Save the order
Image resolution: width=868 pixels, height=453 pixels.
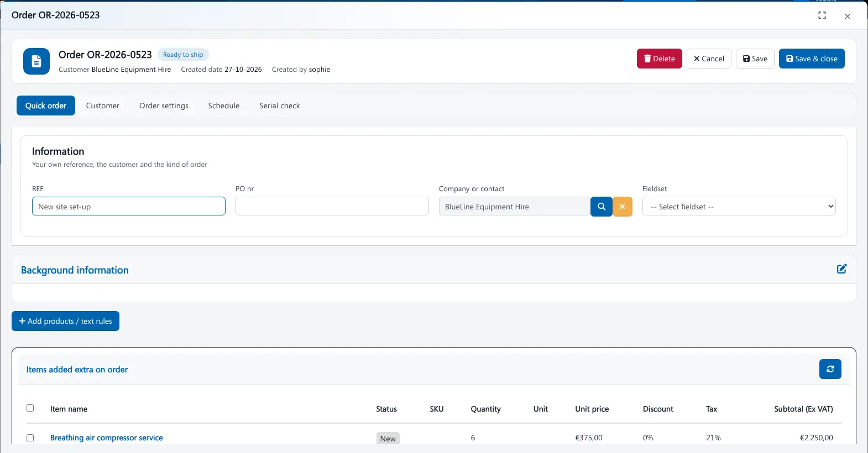coord(755,59)
